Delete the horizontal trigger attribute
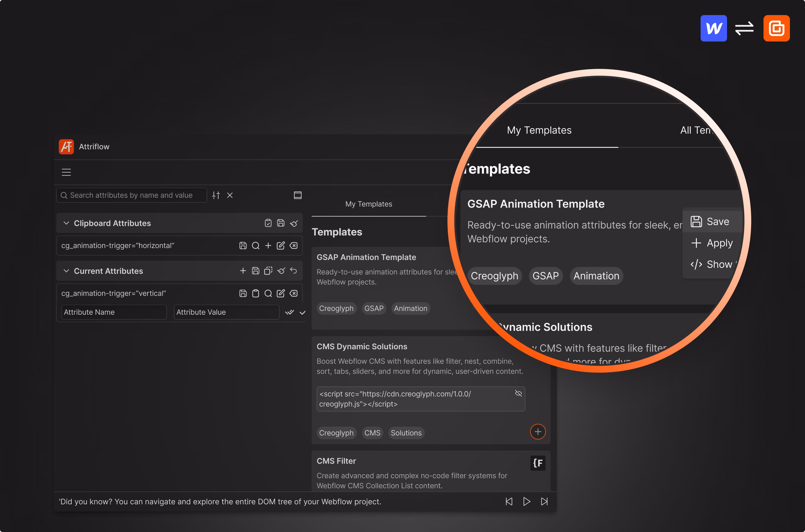Image resolution: width=805 pixels, height=532 pixels. [x=293, y=245]
